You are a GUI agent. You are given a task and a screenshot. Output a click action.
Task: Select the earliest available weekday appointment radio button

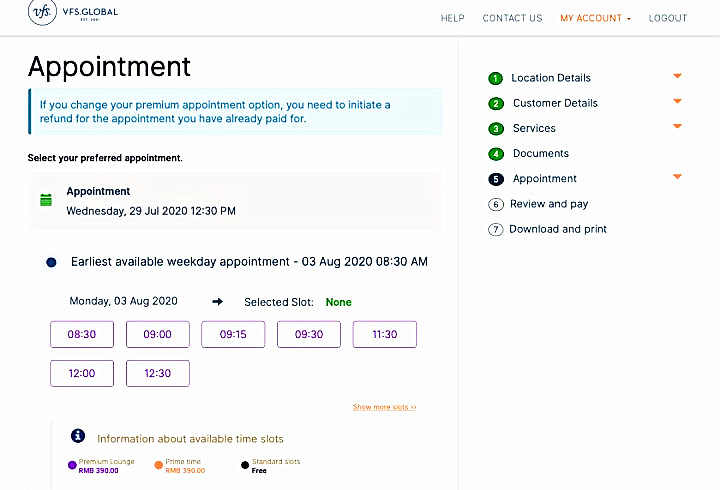(x=51, y=262)
